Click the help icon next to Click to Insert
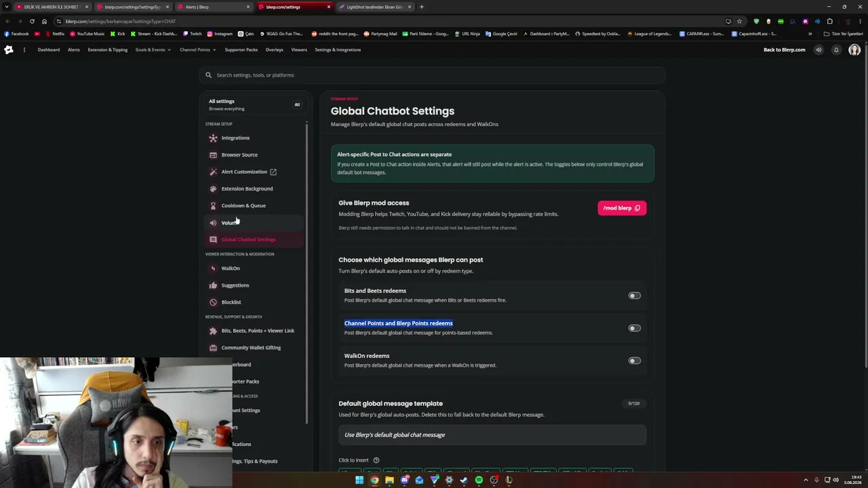The width and height of the screenshot is (868, 488). point(376,460)
